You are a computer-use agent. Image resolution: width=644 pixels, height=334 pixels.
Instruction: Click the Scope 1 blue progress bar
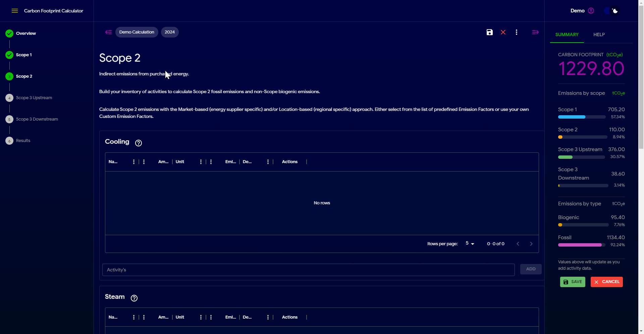point(582,117)
